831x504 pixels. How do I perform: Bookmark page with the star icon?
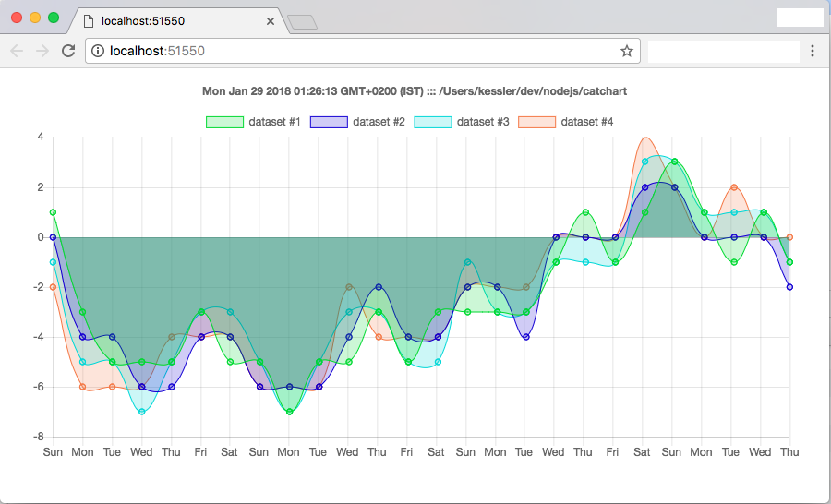coord(627,51)
